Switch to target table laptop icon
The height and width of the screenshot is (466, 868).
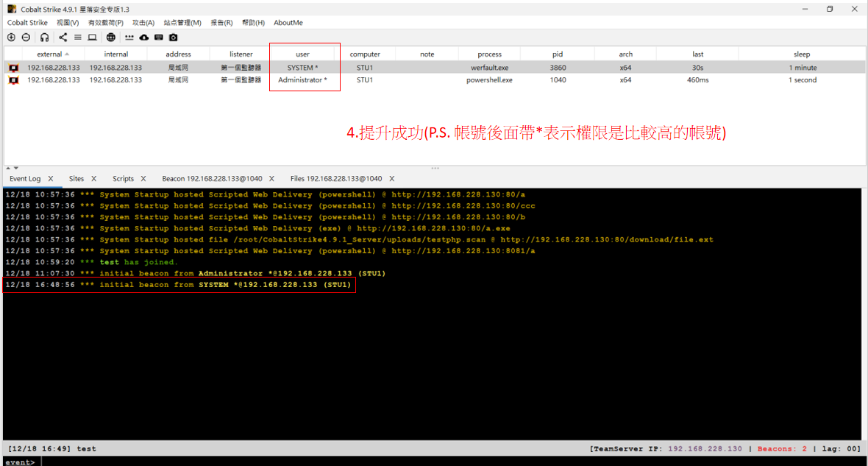pos(93,37)
